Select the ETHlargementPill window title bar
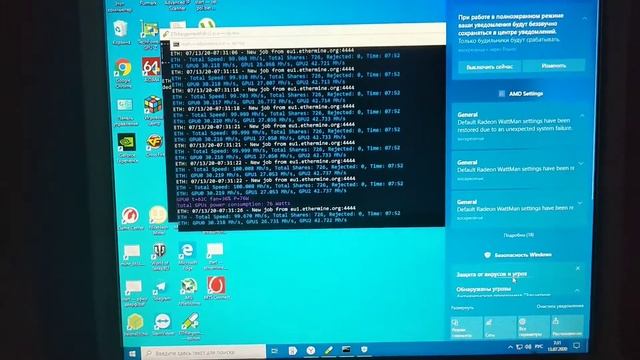The width and height of the screenshot is (640, 360). pyautogui.click(x=303, y=33)
